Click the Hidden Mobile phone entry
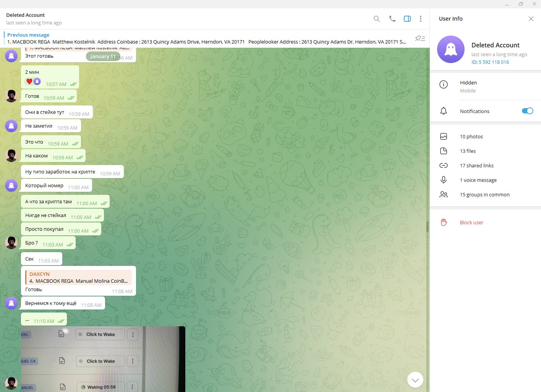 (485, 86)
